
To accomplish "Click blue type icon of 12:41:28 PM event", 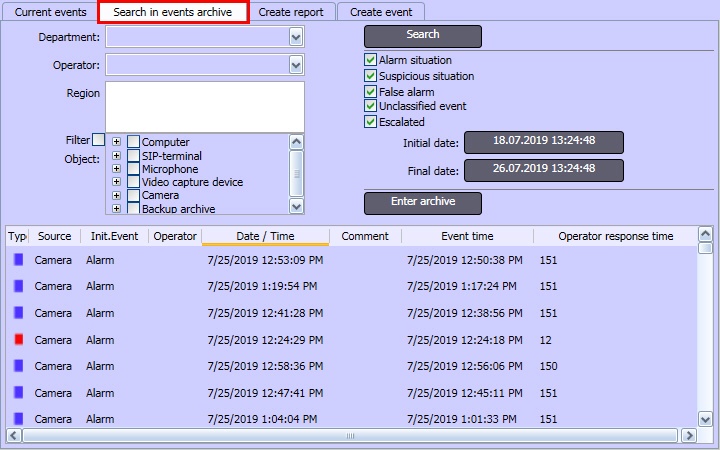I will [x=18, y=313].
